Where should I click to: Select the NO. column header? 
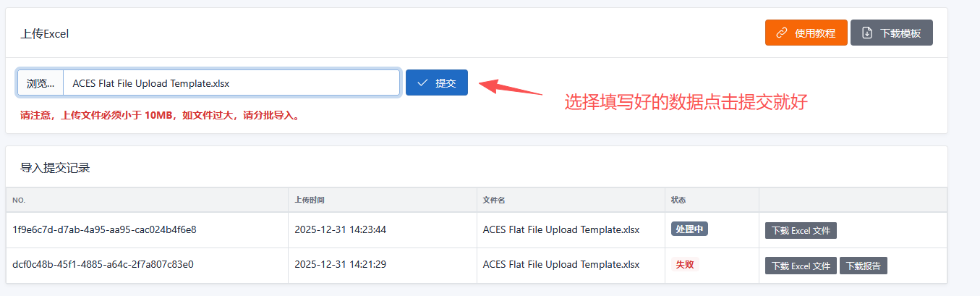coord(20,200)
